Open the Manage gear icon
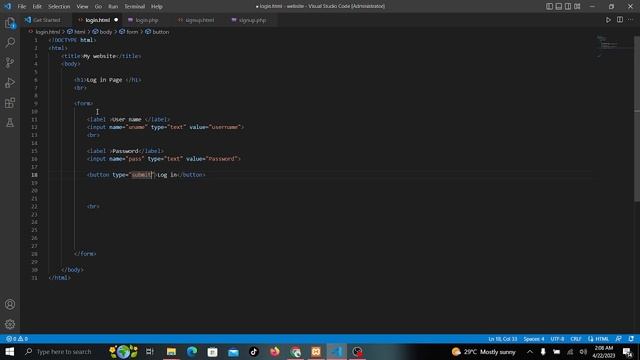Screen dimensions: 640x360 pos(10,324)
